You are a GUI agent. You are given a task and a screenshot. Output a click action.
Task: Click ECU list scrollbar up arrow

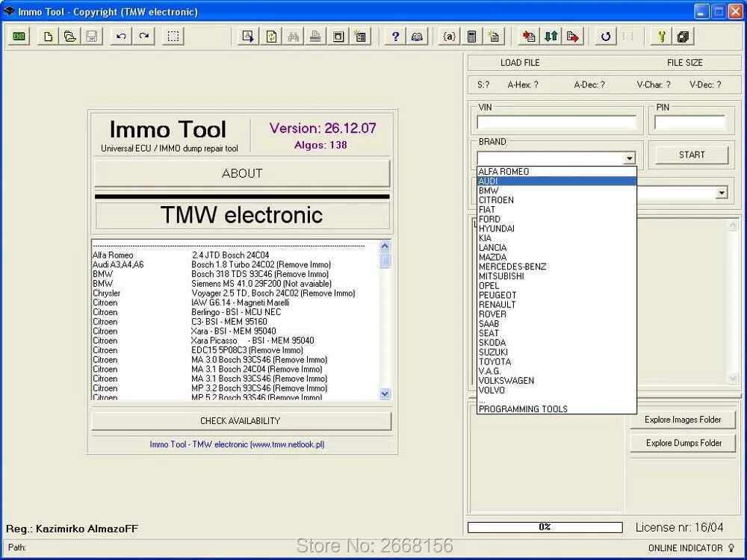pos(385,246)
